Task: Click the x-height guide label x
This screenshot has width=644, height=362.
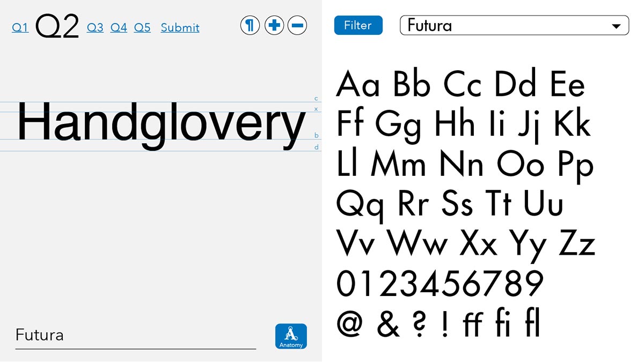Action: click(317, 109)
